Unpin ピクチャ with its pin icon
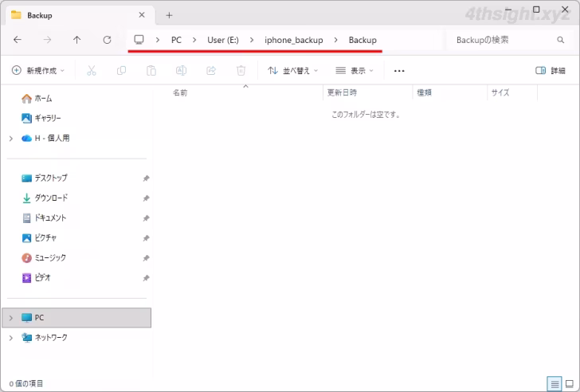The image size is (580, 392). click(146, 238)
